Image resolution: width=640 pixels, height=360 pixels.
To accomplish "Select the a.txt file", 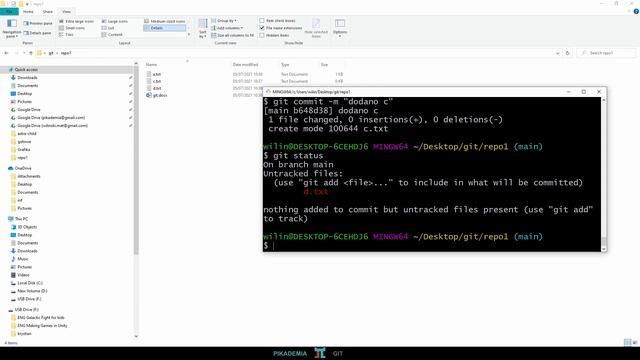I will [153, 74].
